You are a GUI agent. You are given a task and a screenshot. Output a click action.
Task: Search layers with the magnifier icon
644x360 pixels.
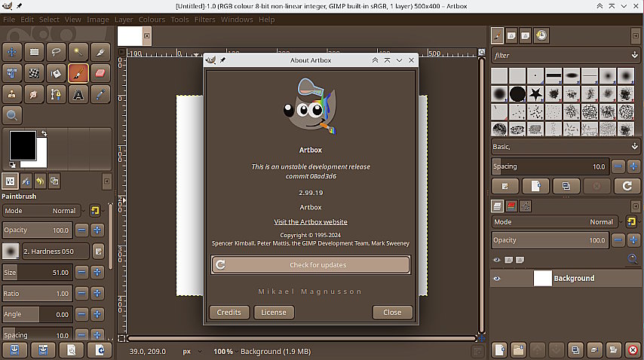point(633,259)
